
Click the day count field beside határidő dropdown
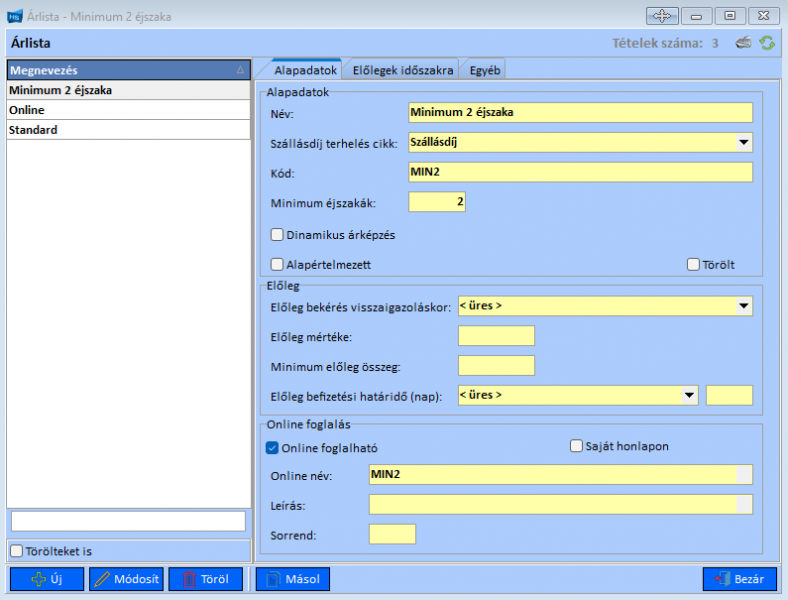point(729,395)
